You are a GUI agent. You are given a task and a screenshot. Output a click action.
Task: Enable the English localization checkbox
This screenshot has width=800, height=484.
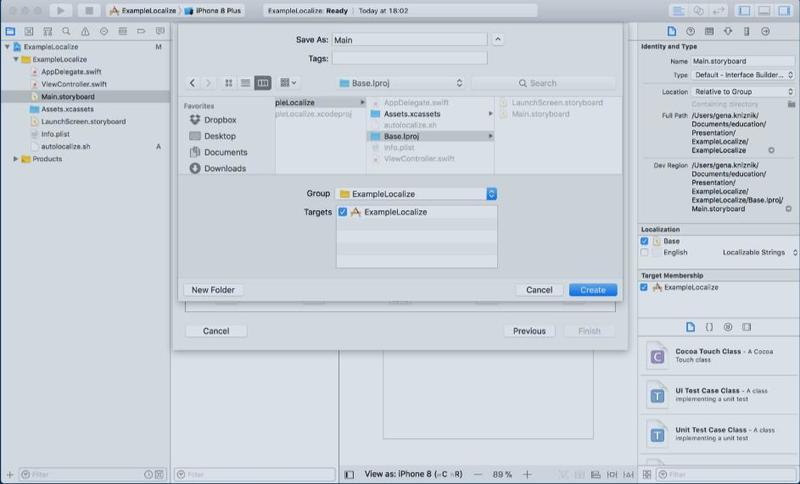(645, 253)
